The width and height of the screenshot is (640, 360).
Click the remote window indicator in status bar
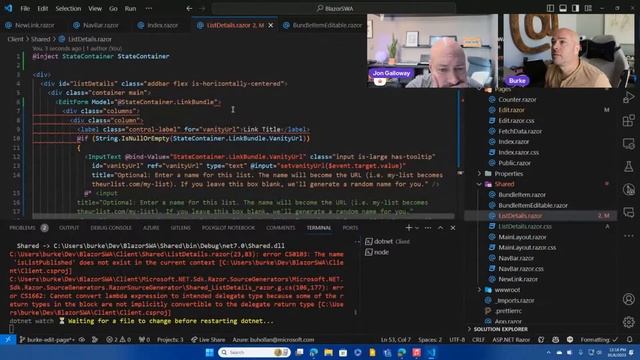coord(7,340)
